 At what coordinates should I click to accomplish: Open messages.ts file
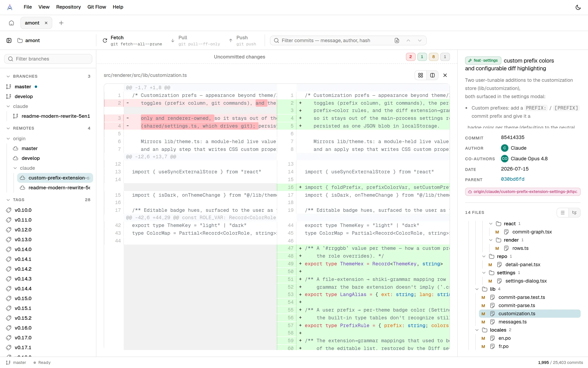[512, 322]
